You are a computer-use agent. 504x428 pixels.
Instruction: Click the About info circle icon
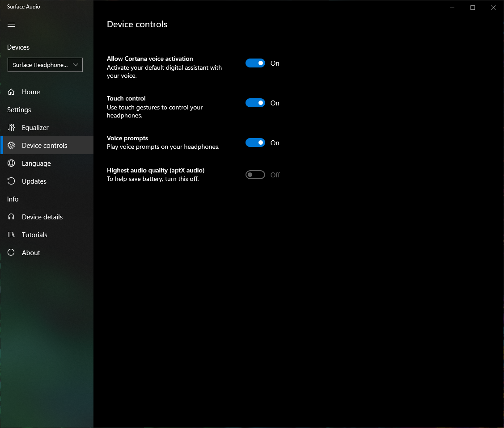click(12, 253)
